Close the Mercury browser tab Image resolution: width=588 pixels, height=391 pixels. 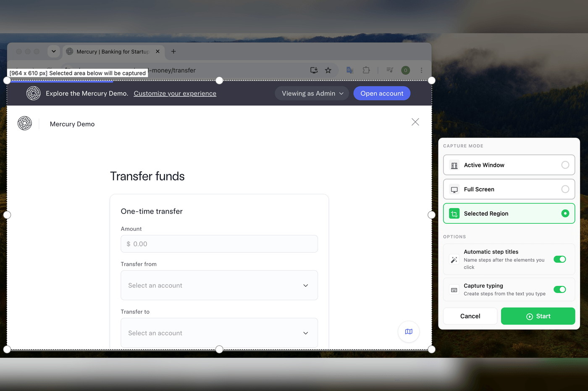click(157, 51)
